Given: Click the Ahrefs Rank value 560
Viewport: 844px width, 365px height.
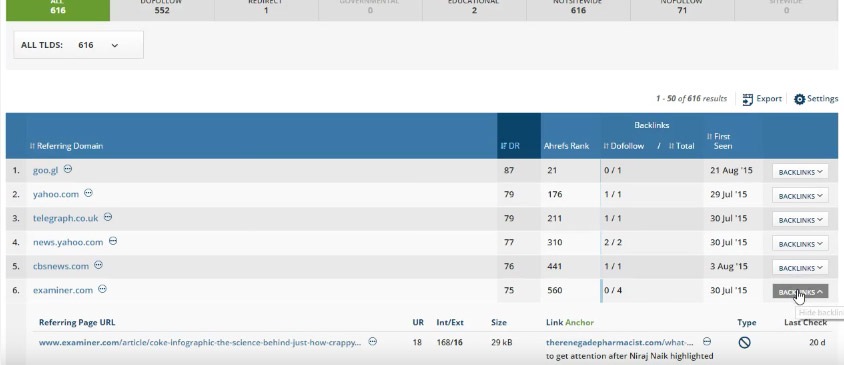Looking at the screenshot, I should [554, 290].
